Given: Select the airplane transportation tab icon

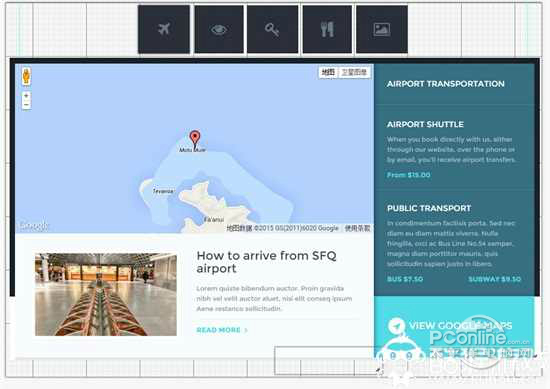Looking at the screenshot, I should click(x=164, y=29).
